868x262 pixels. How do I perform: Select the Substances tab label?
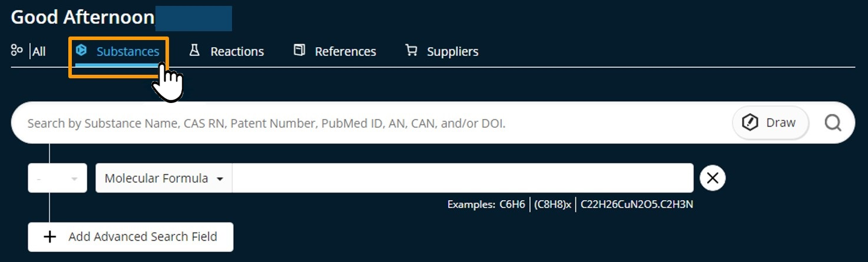(128, 52)
